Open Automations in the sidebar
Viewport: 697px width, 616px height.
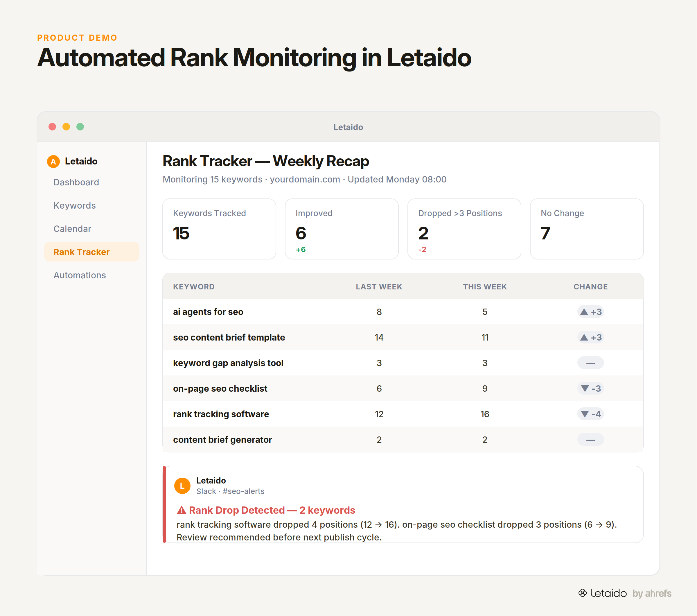[x=80, y=275]
